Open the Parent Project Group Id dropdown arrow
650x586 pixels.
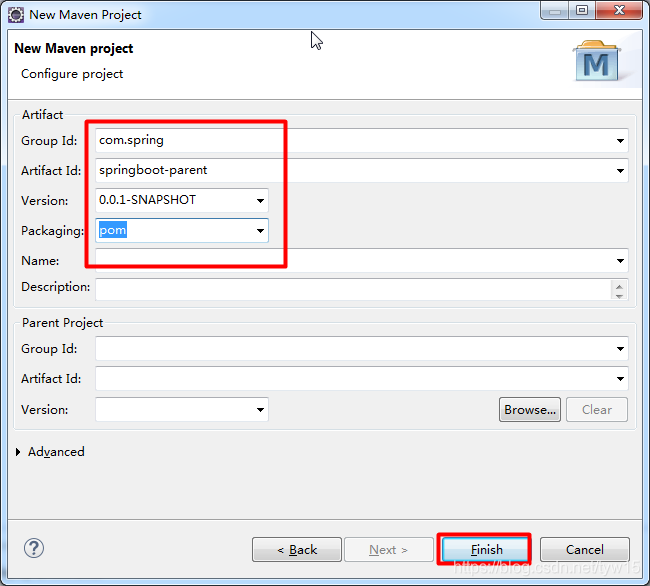pyautogui.click(x=620, y=349)
